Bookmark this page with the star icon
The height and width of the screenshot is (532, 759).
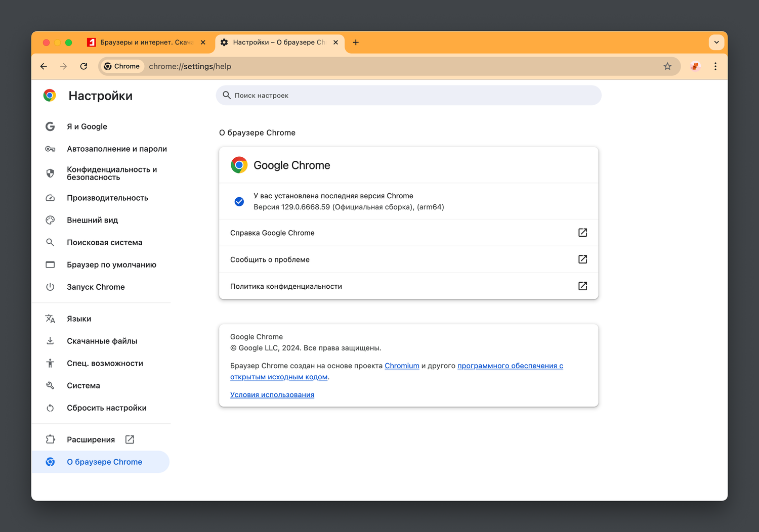667,66
